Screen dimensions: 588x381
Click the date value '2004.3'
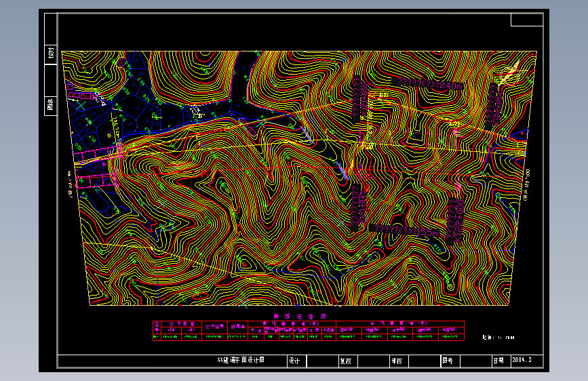pos(522,359)
